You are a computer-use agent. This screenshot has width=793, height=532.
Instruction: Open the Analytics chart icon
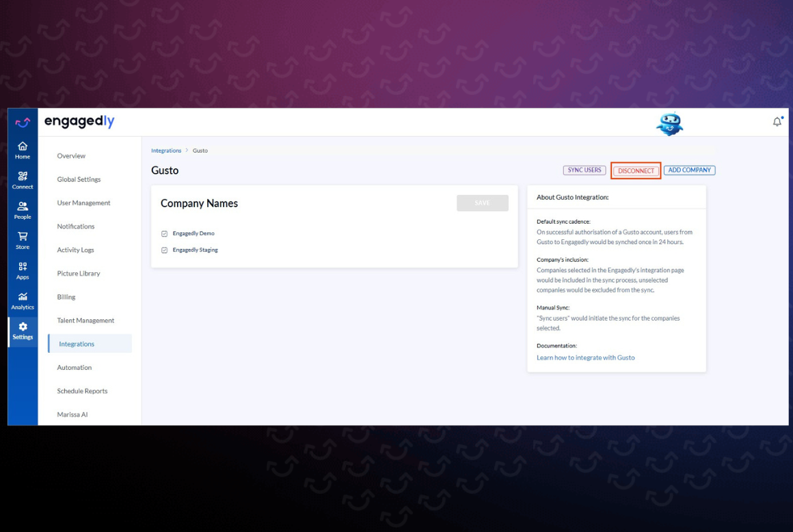coord(23,296)
